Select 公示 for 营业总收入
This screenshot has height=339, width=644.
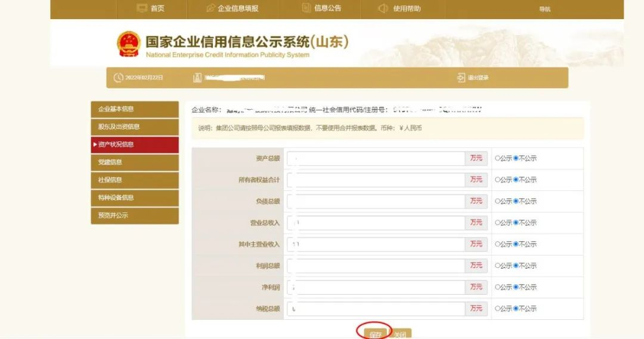497,223
